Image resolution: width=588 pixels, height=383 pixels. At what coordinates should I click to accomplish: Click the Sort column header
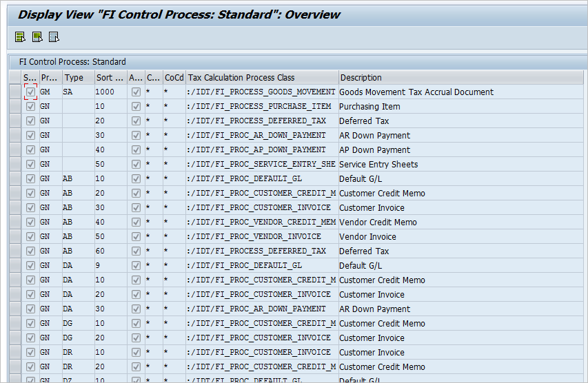(110, 78)
